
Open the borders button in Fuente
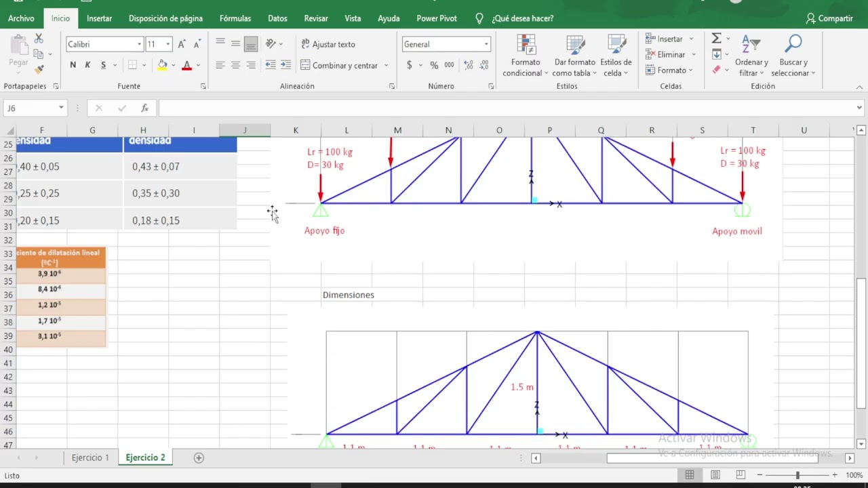(x=132, y=65)
